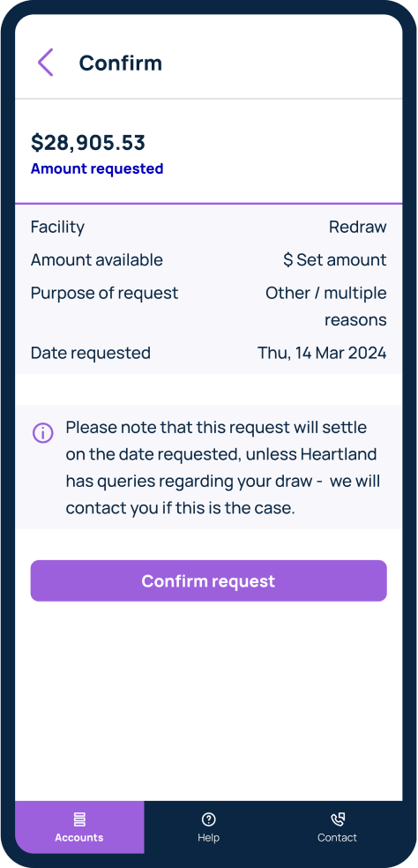Switch to the Help tab

click(x=209, y=827)
